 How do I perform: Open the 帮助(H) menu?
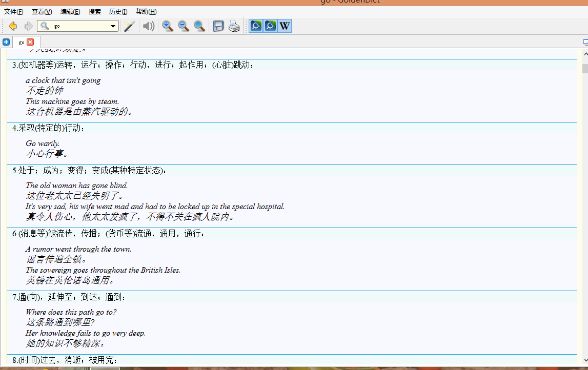tap(146, 12)
